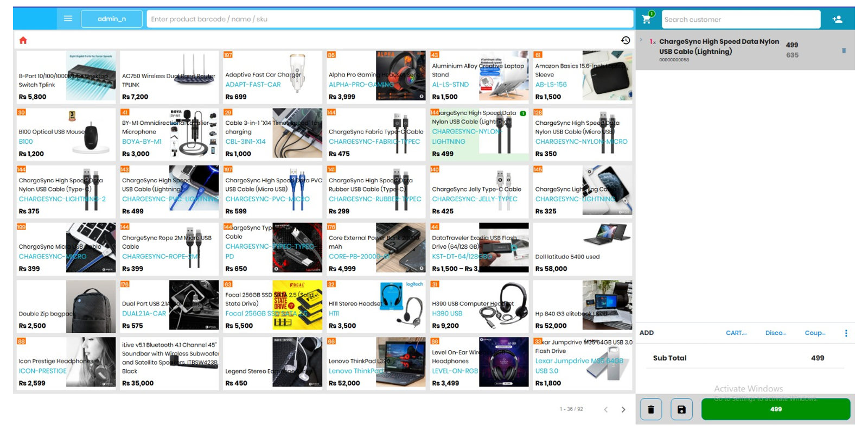Add ChargeSync Rubber USB Cable
Image resolution: width=868 pixels, height=431 pixels.
pos(376,191)
